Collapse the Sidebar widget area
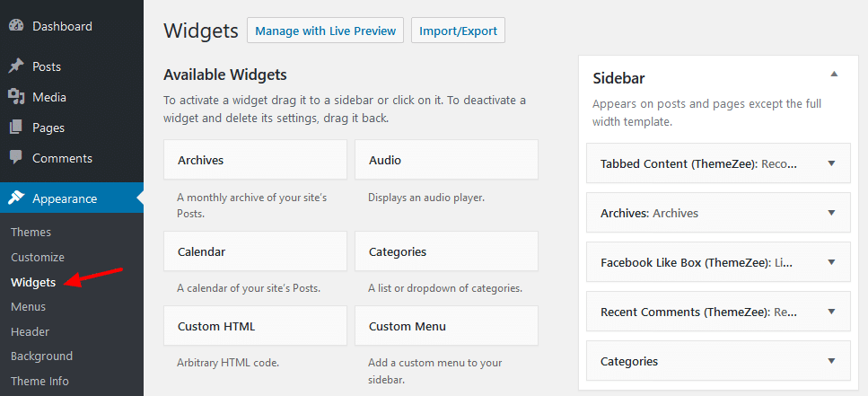 click(x=833, y=74)
